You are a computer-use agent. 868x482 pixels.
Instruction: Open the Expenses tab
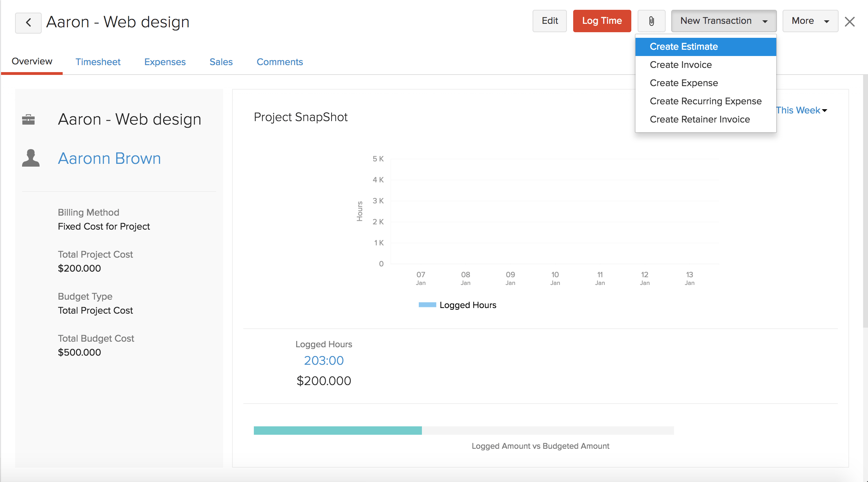pos(165,62)
